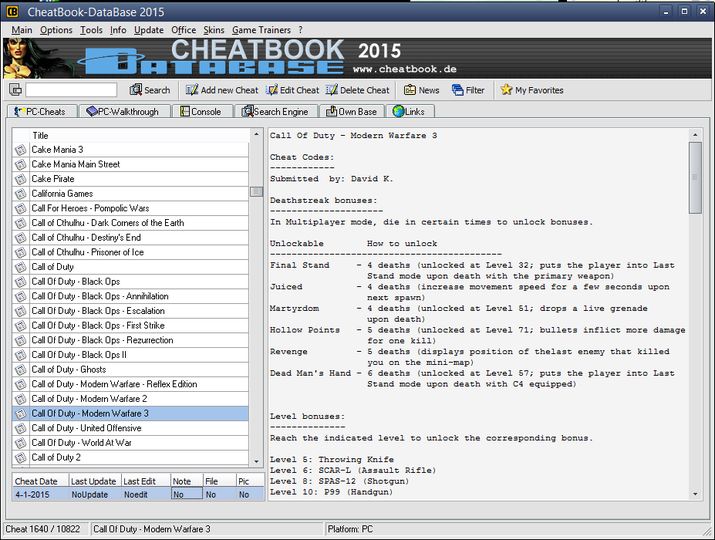This screenshot has height=540, width=715.
Task: Open the Skins menu
Action: click(x=214, y=30)
